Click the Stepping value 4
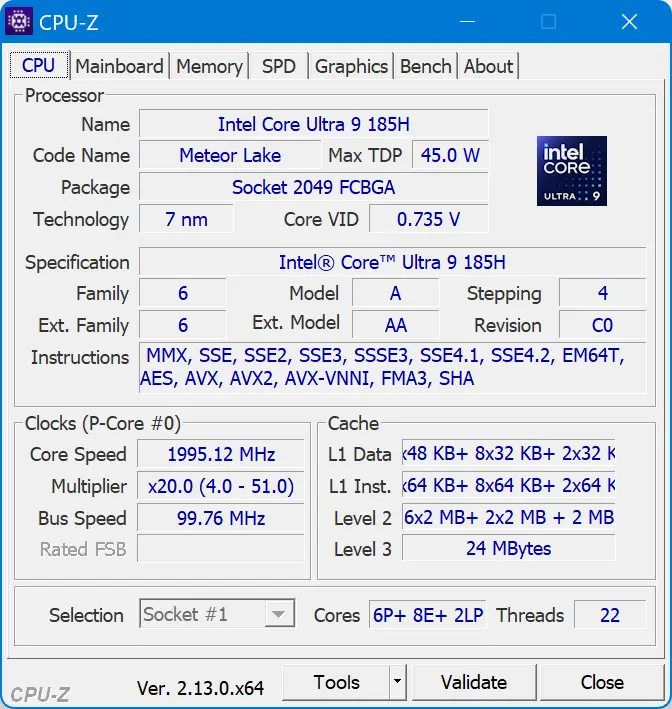The width and height of the screenshot is (672, 709). (x=602, y=293)
